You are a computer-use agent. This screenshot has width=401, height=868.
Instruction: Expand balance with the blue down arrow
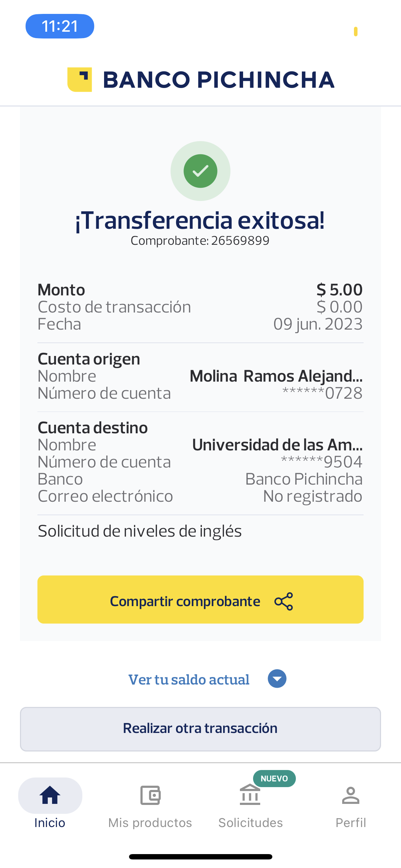coord(277,679)
